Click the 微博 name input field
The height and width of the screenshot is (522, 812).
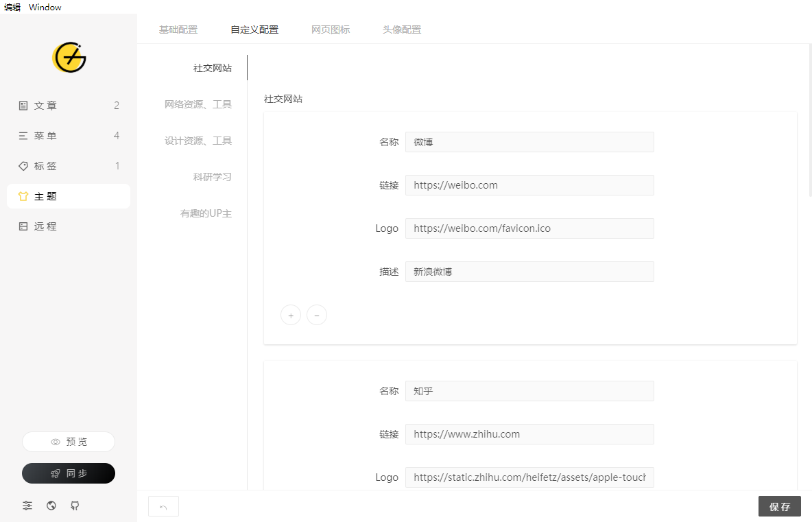click(529, 142)
